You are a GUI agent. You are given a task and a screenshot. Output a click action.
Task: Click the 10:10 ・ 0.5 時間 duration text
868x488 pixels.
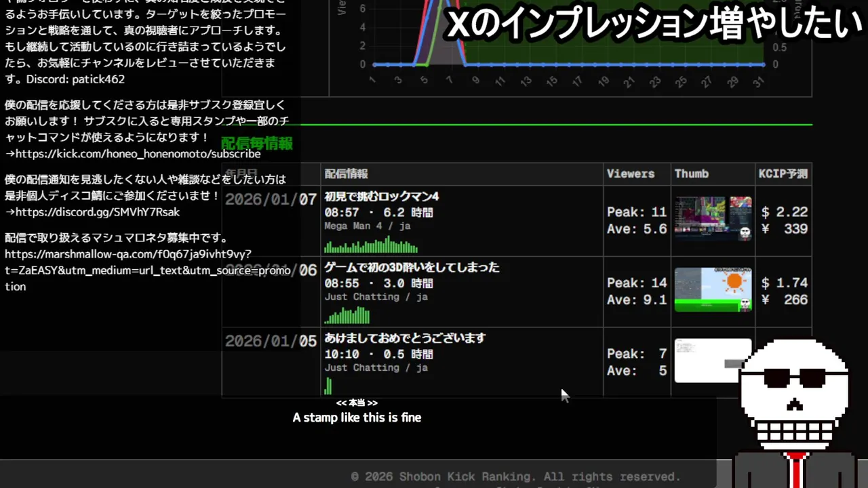tap(378, 354)
